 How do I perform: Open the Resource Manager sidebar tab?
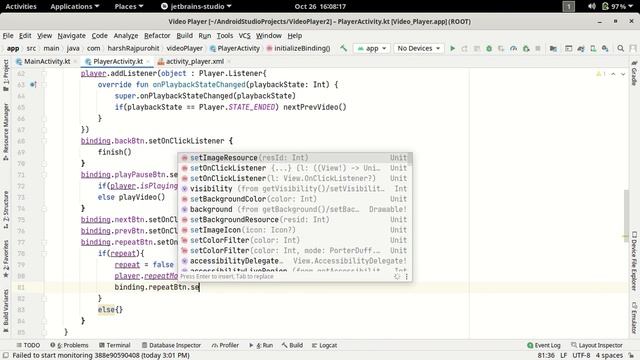pos(6,131)
